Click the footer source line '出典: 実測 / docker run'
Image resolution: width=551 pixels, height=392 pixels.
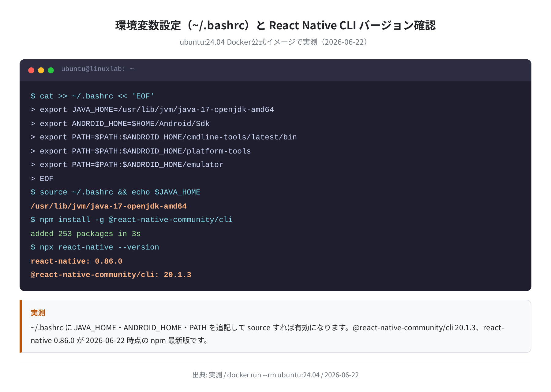tap(275, 375)
